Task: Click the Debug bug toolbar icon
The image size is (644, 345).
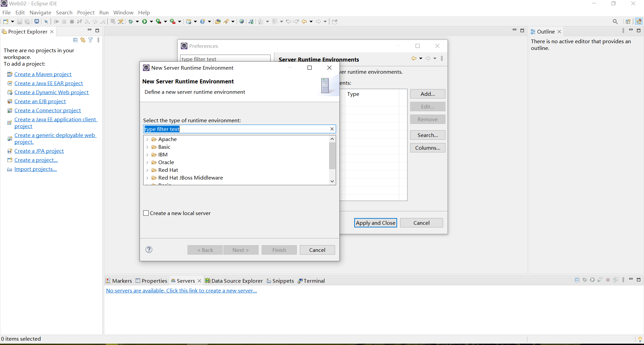Action: click(x=131, y=21)
